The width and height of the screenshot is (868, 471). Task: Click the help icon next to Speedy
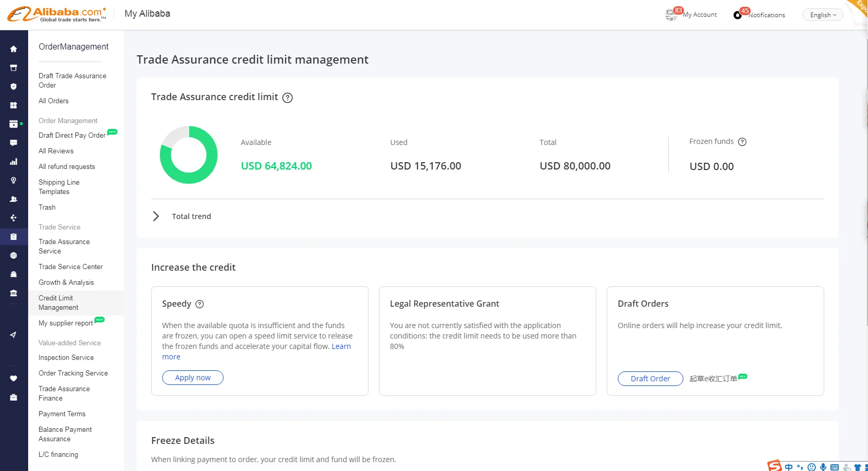200,304
